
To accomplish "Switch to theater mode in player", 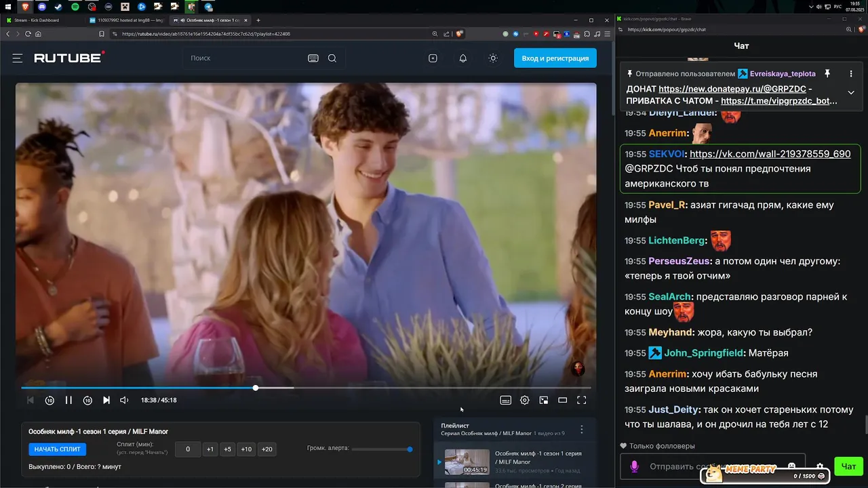I will [562, 400].
